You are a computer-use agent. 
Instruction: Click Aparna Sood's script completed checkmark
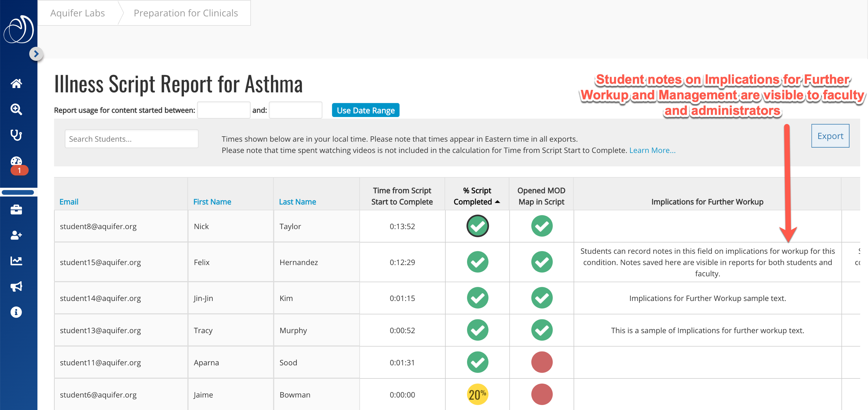[x=478, y=362]
